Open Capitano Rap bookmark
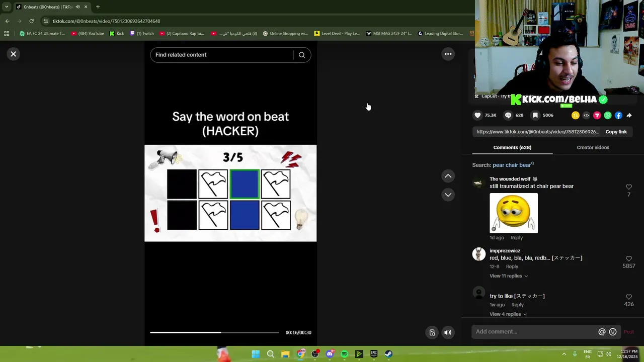 click(182, 34)
